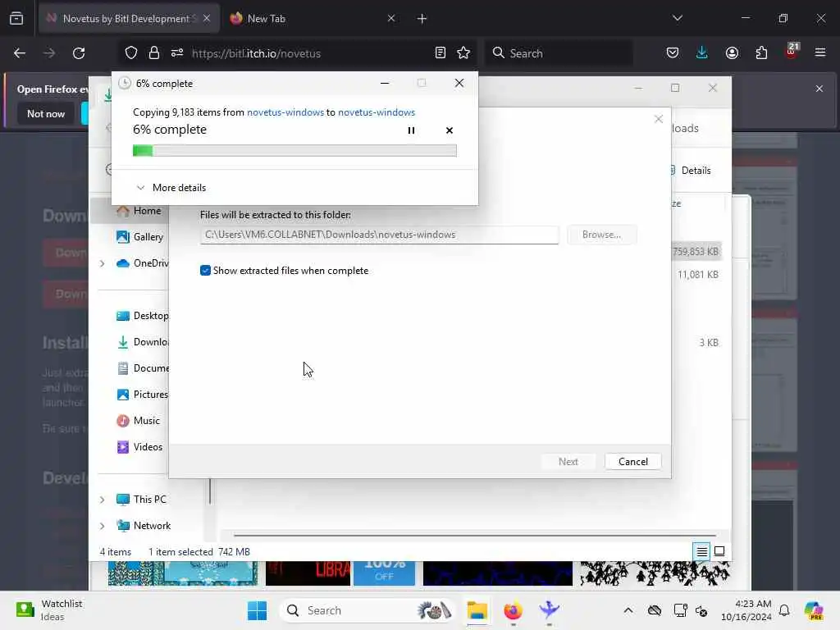This screenshot has width=840, height=630.
Task: Open Firefox View icon
Action: tap(16, 19)
